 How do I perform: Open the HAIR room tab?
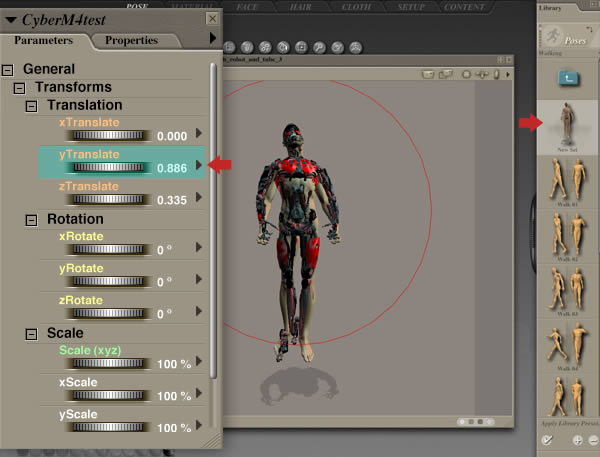coord(300,7)
